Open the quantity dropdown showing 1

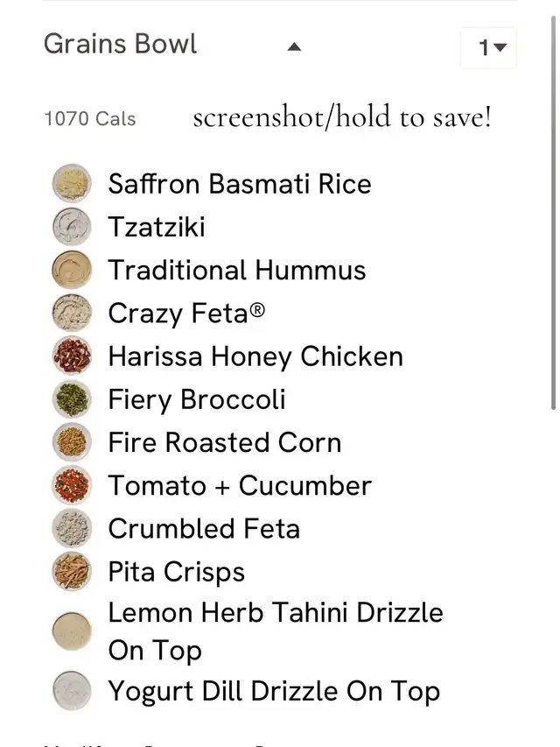488,47
